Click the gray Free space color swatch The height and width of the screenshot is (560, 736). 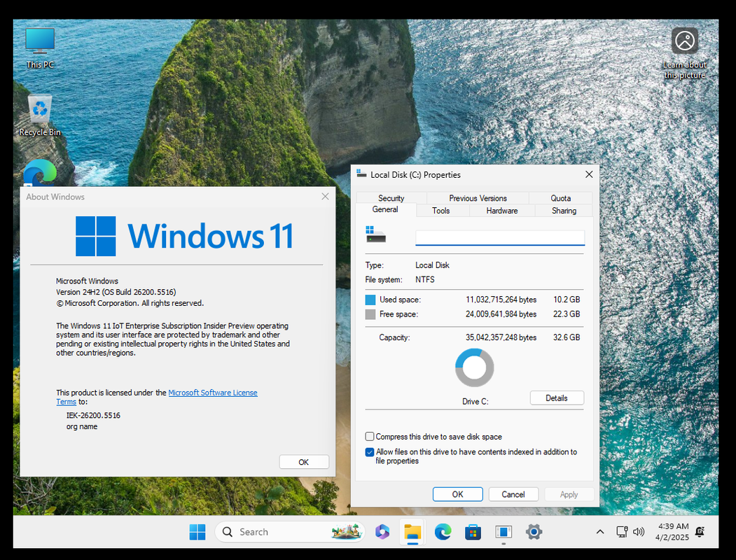[x=370, y=314]
